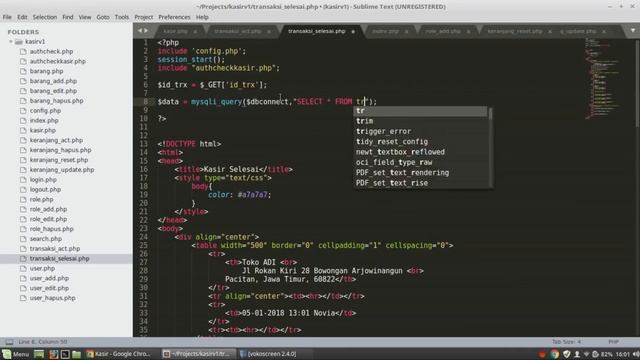Close the kasir.php tab
This screenshot has height=360, width=640.
point(195,31)
